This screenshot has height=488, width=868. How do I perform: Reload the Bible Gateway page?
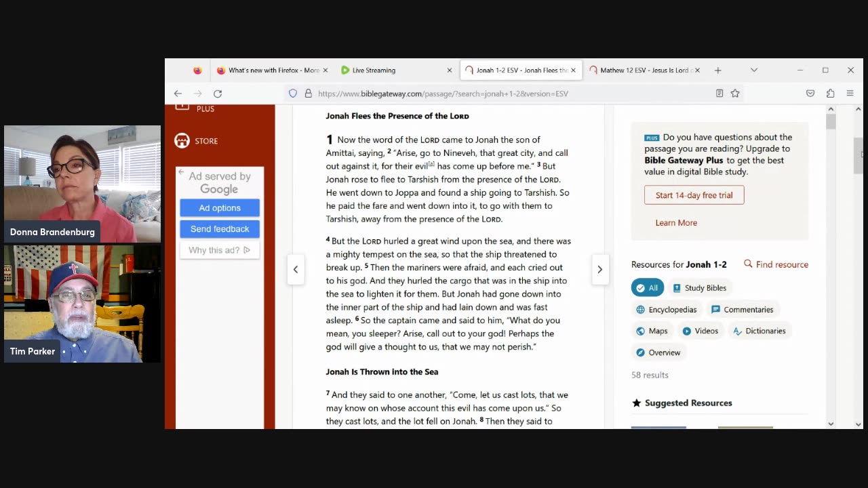click(218, 94)
